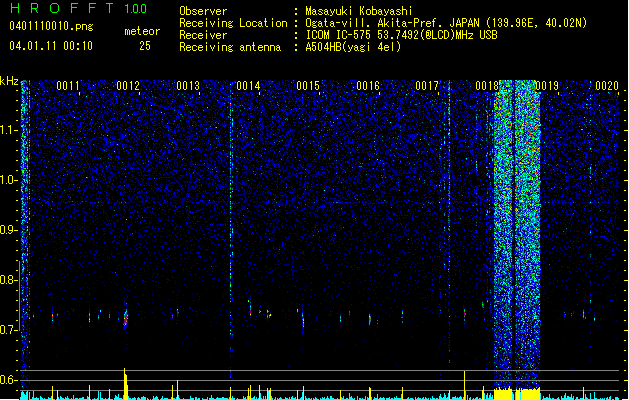Click the meteor count value 25
Image resolution: width=629 pixels, height=400 pixels.
point(145,46)
